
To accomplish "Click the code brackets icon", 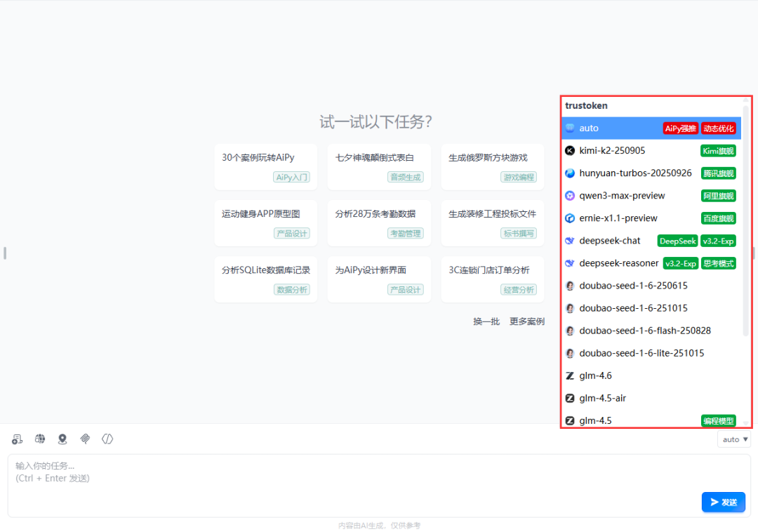I will pyautogui.click(x=107, y=439).
